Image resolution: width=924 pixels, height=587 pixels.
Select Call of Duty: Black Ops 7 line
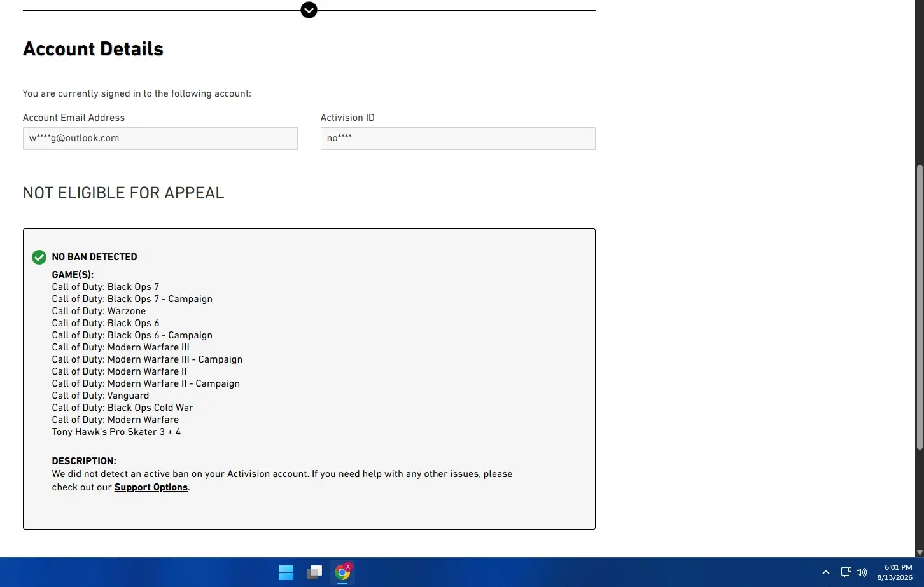tap(106, 287)
